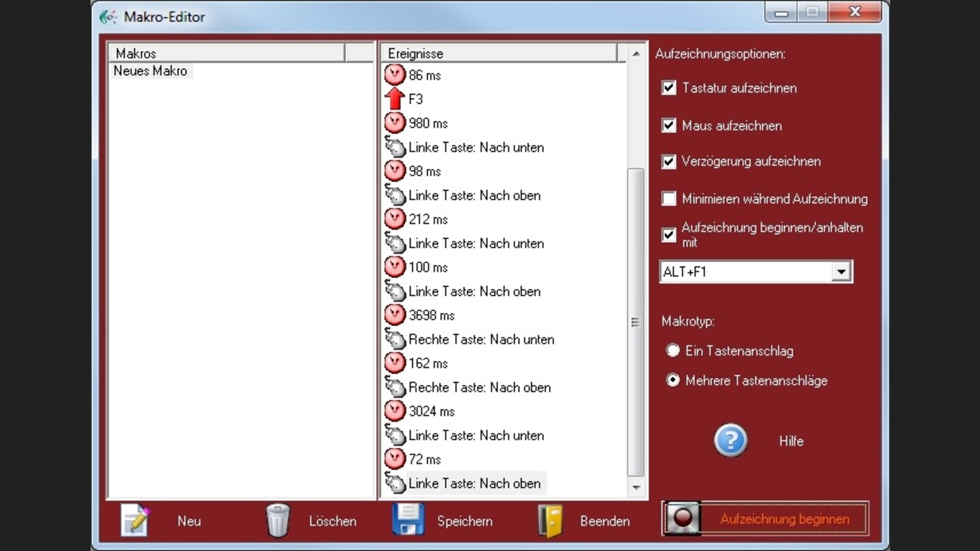Screen dimensions: 980x551
Task: Toggle Aufzeichnung beginnen/anhalten mit checkbox
Action: click(669, 235)
